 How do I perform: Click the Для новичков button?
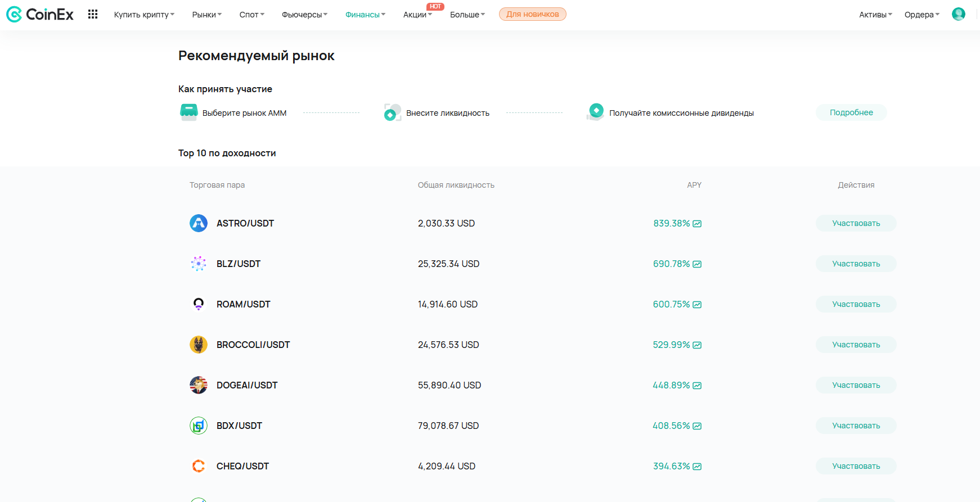click(532, 14)
